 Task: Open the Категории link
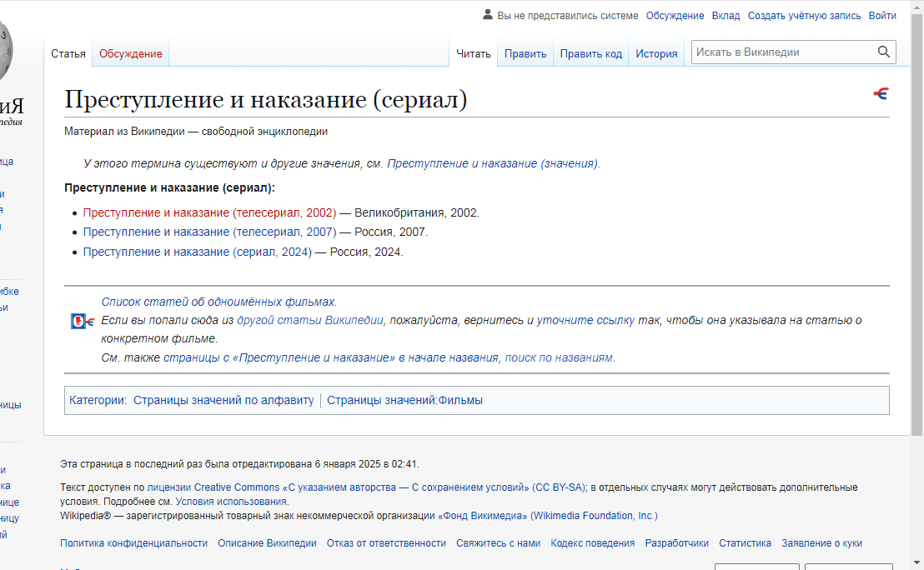pyautogui.click(x=97, y=400)
